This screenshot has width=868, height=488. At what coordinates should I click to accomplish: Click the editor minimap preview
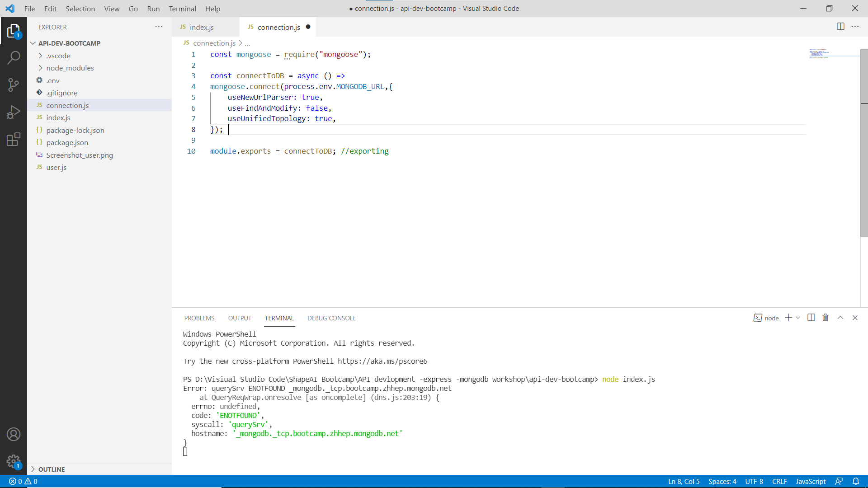click(819, 54)
